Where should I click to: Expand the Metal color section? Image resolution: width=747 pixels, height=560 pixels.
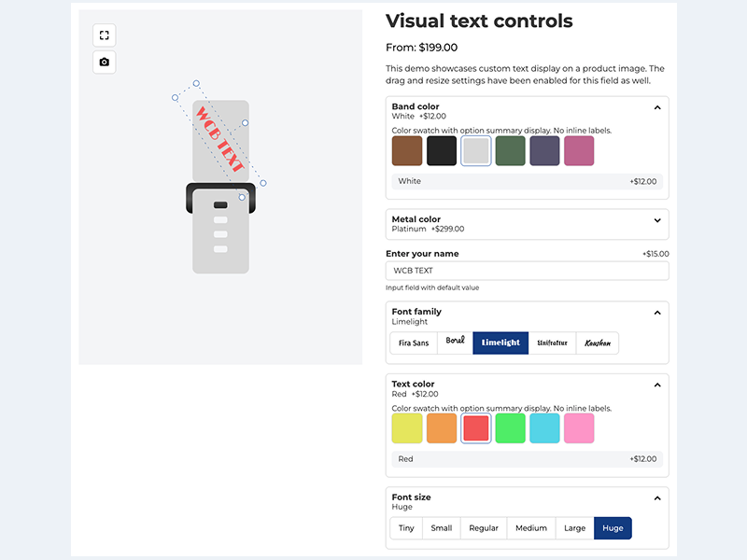click(x=657, y=220)
